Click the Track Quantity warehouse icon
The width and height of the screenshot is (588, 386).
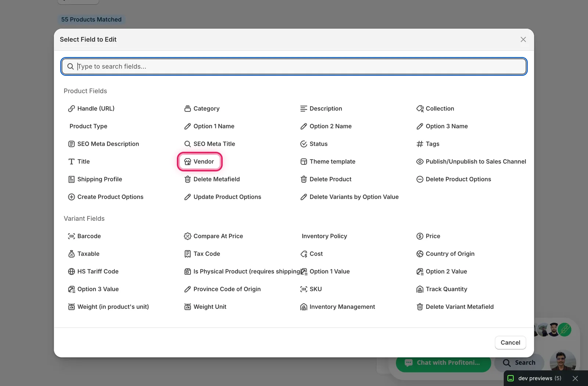420,289
